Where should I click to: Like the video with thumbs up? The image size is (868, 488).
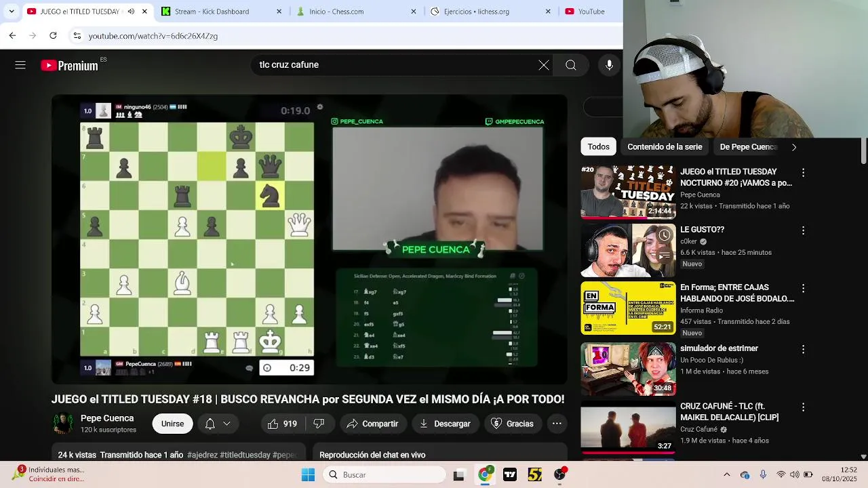point(283,424)
